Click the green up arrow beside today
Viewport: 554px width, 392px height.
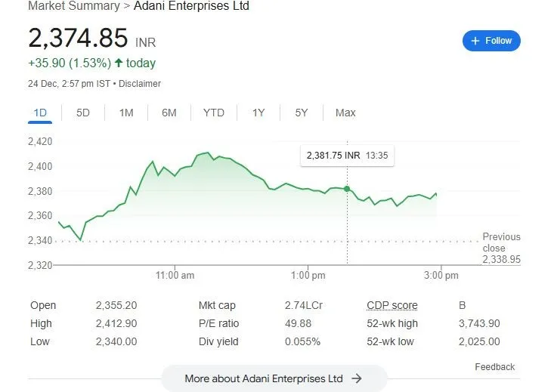[119, 63]
